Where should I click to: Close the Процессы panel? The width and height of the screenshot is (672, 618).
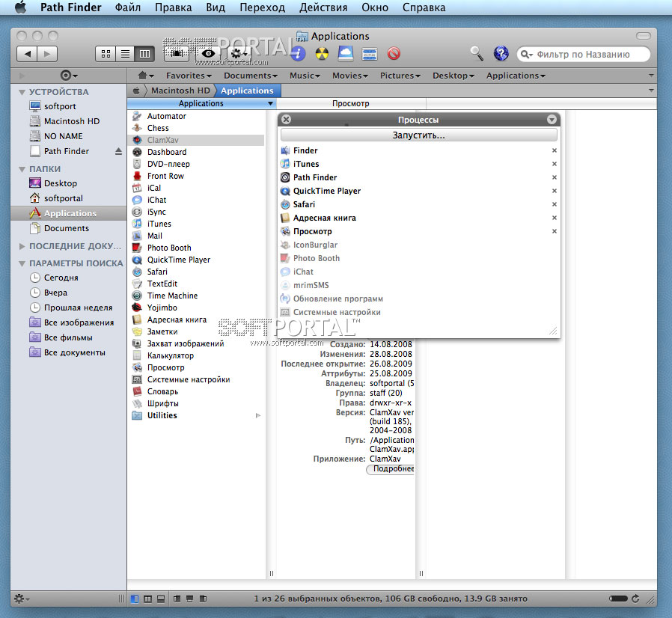click(287, 120)
